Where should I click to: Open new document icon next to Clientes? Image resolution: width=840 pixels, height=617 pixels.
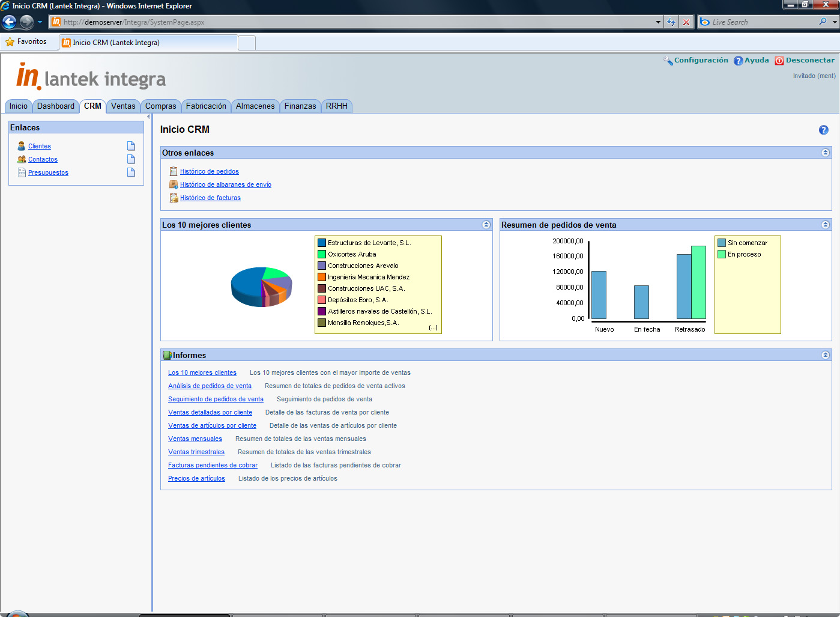pos(131,146)
